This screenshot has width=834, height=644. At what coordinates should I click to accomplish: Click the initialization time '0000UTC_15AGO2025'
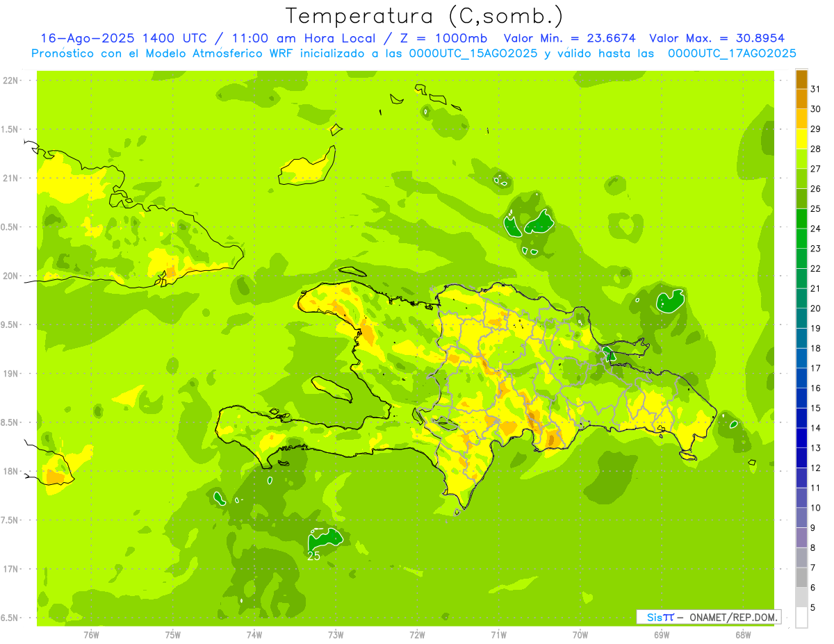pos(473,53)
